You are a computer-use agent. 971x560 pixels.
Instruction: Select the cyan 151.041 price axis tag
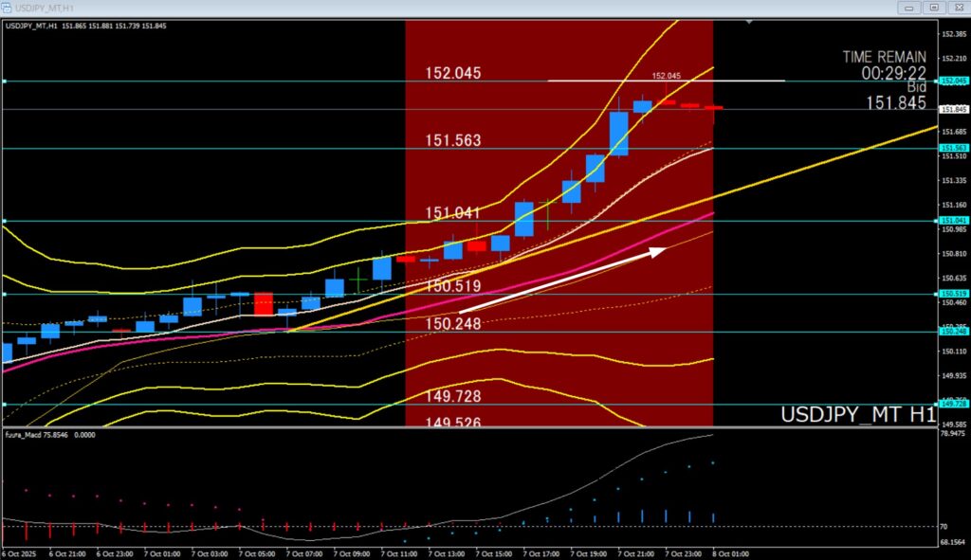952,220
